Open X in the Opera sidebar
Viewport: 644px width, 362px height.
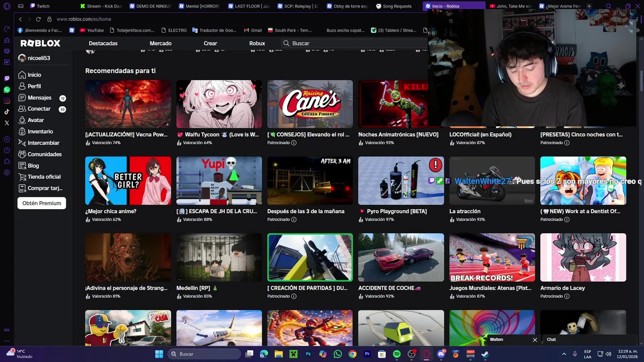point(7,123)
